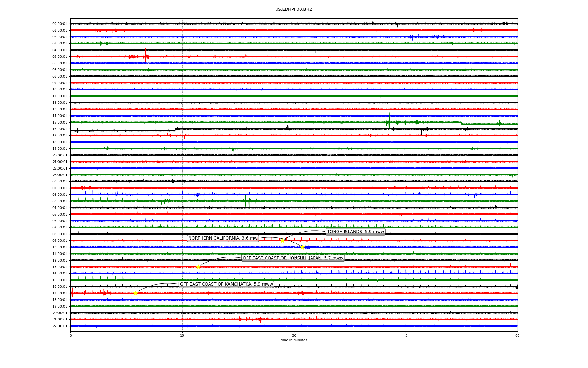Click the yellow star for Kamchatka event
The width and height of the screenshot is (588, 368).
tap(135, 293)
